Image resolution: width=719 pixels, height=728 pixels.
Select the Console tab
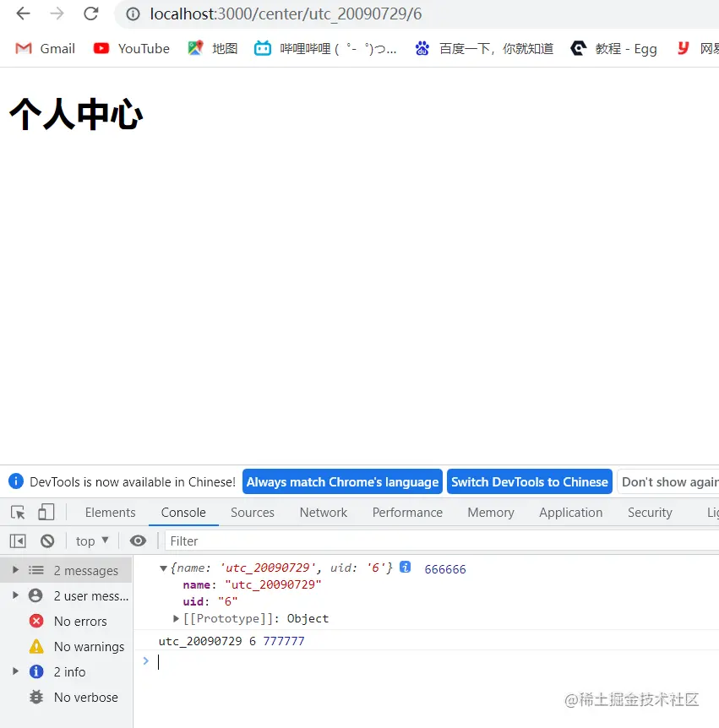(x=183, y=513)
